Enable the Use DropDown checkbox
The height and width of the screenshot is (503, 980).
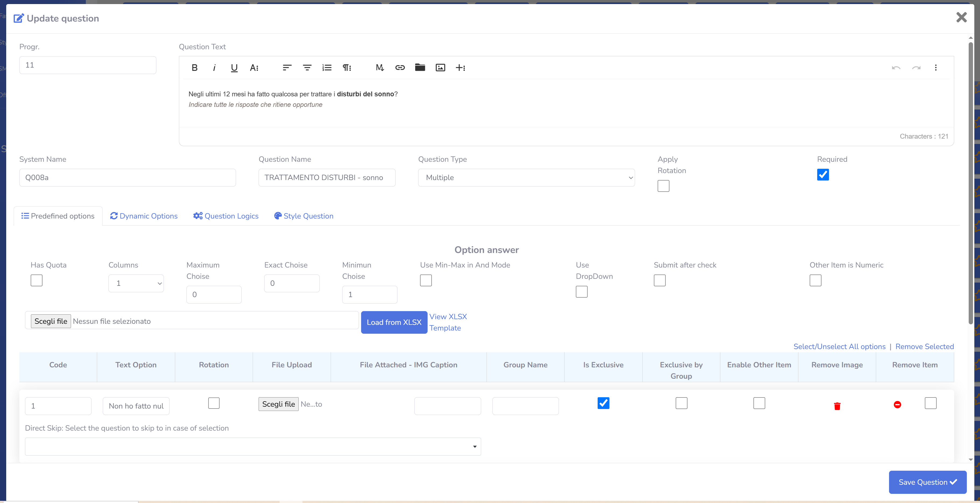pos(581,292)
